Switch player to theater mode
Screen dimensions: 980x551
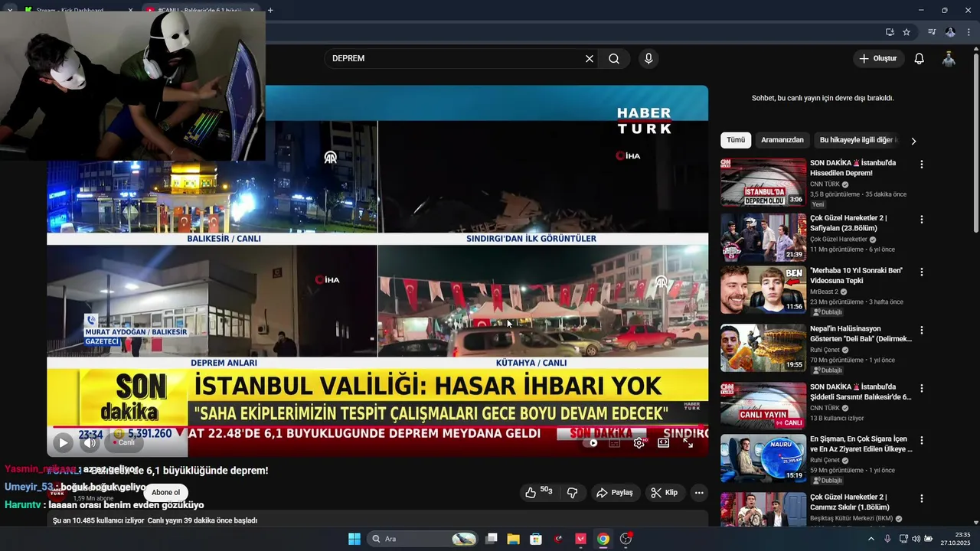coord(663,442)
